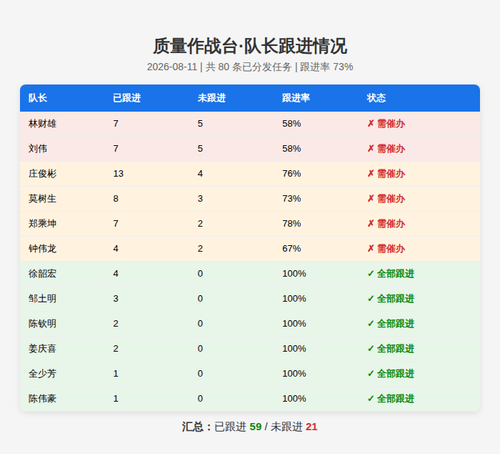Click followed count 7 for 郑秉坤
The height and width of the screenshot is (454, 500).
pos(116,224)
